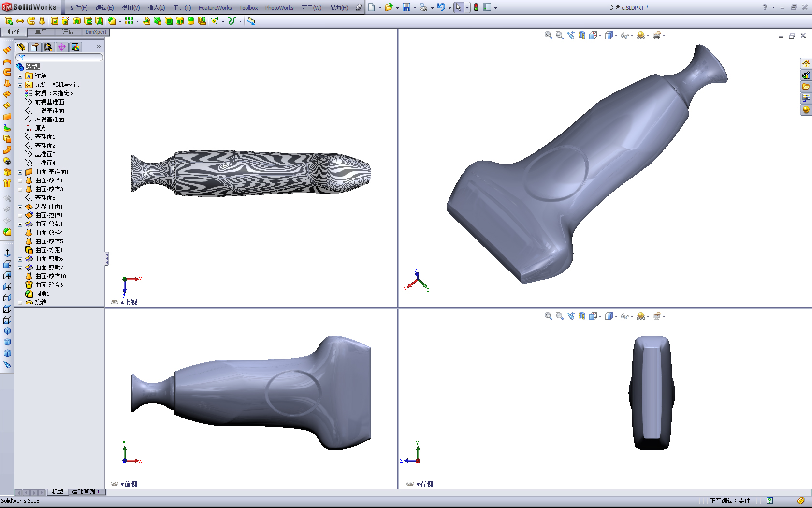
Task: Open RealView appearances sphere icon in task pane
Action: pyautogui.click(x=806, y=109)
